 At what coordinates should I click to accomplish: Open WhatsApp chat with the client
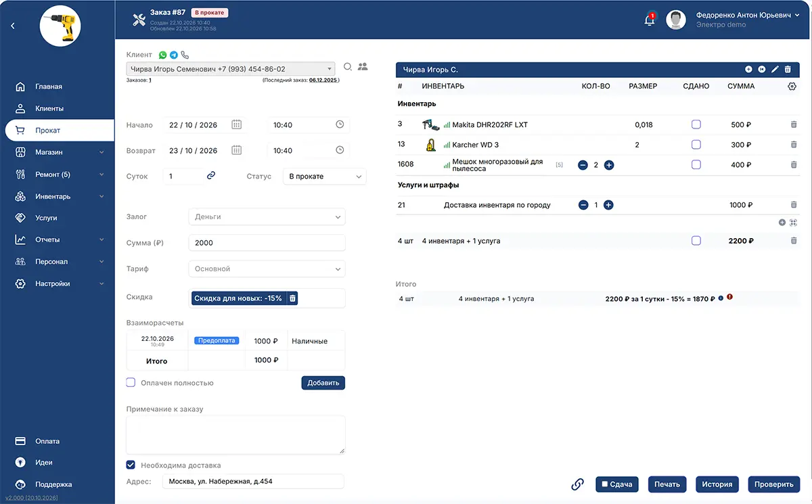(x=162, y=55)
